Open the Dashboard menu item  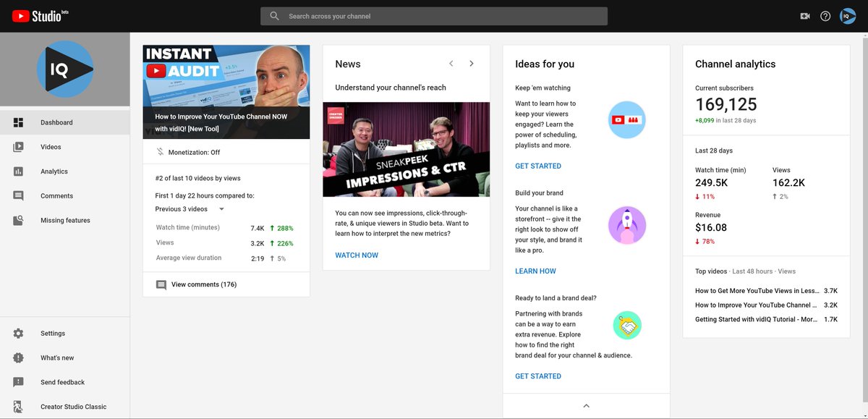pos(65,122)
